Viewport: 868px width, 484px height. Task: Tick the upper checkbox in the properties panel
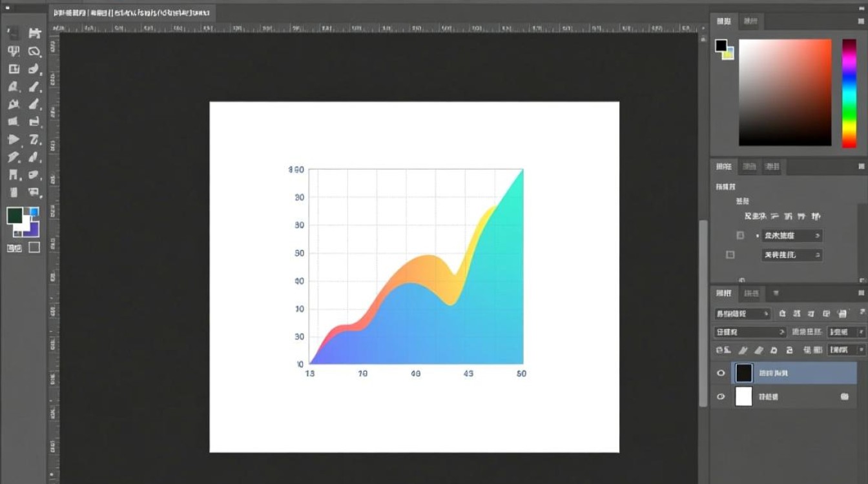[x=740, y=236]
